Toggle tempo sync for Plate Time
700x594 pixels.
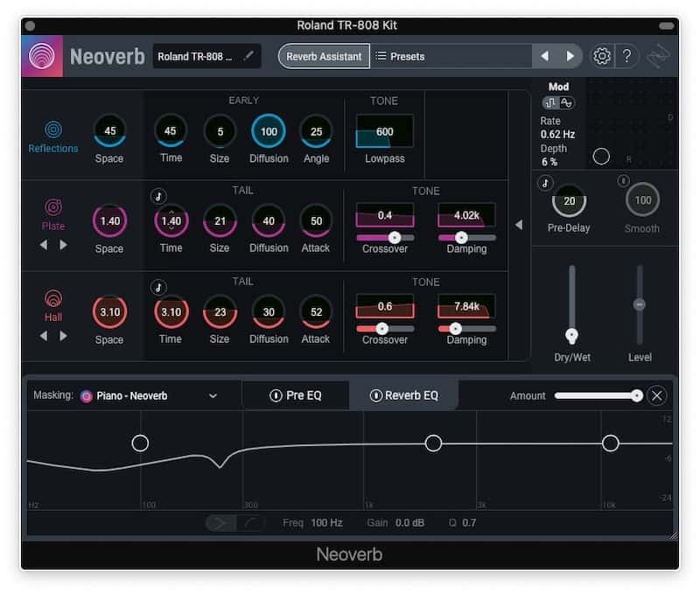click(x=158, y=196)
